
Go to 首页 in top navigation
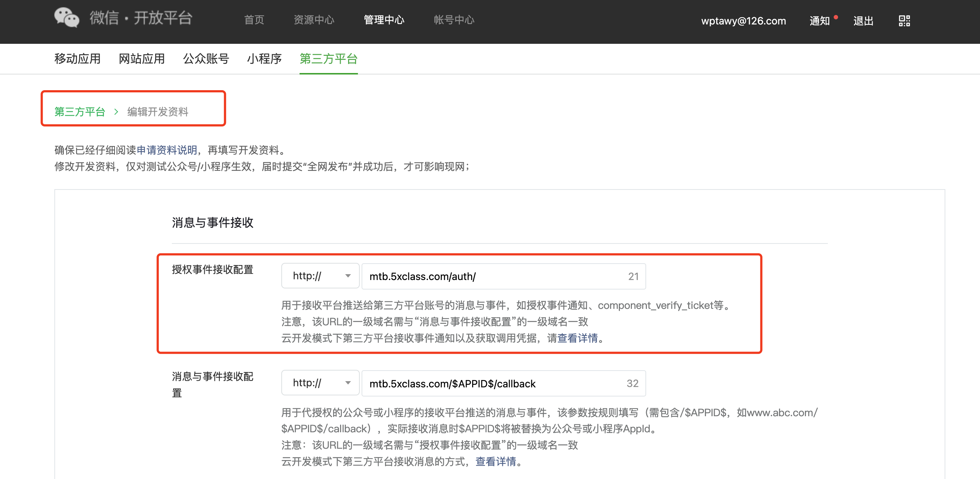[x=254, y=20]
